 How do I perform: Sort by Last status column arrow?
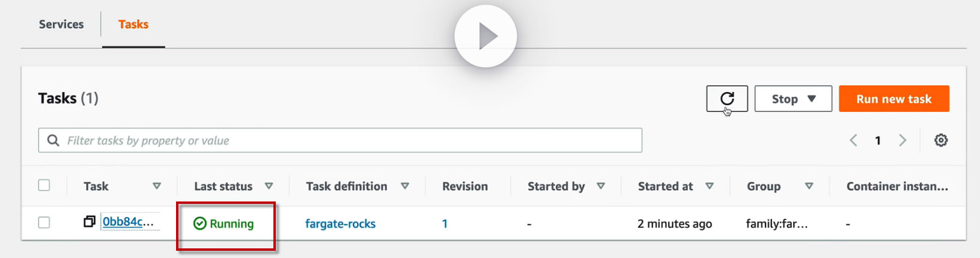tap(269, 186)
